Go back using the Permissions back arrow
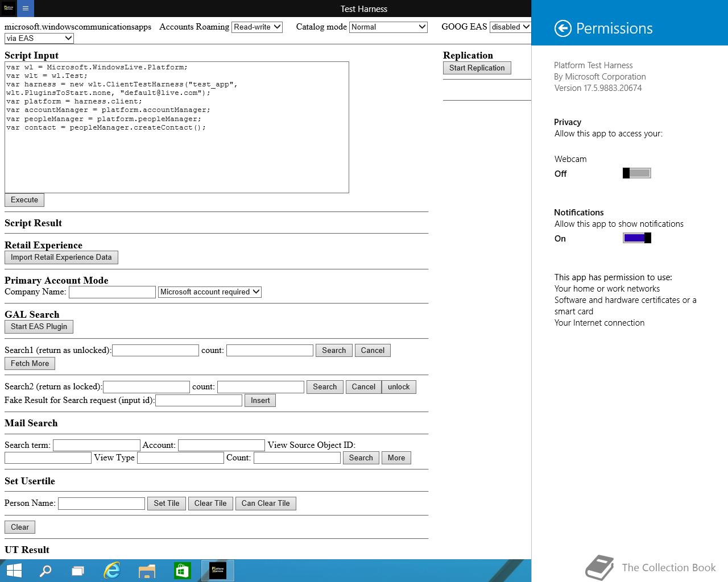728x582 pixels. [x=562, y=28]
